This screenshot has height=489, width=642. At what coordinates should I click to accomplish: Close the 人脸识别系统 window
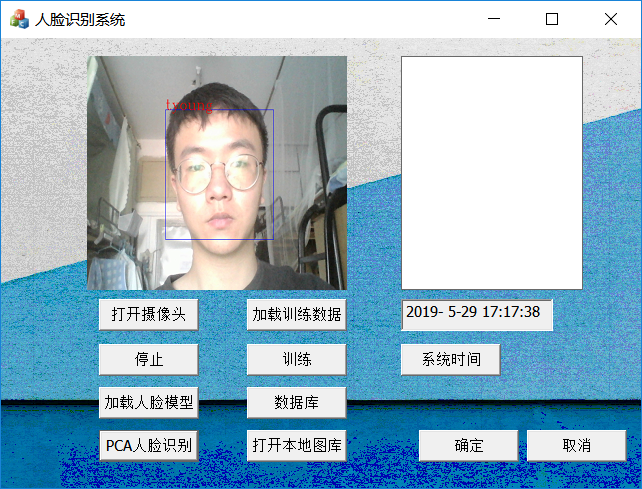(611, 19)
